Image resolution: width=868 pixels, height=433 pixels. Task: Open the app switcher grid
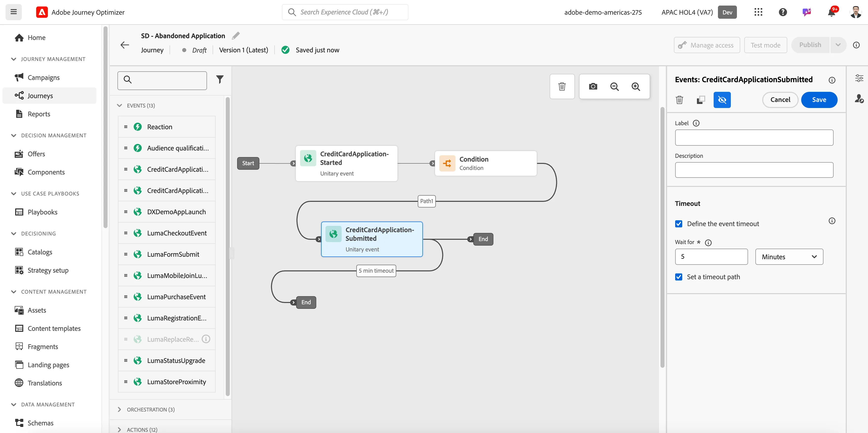[758, 12]
